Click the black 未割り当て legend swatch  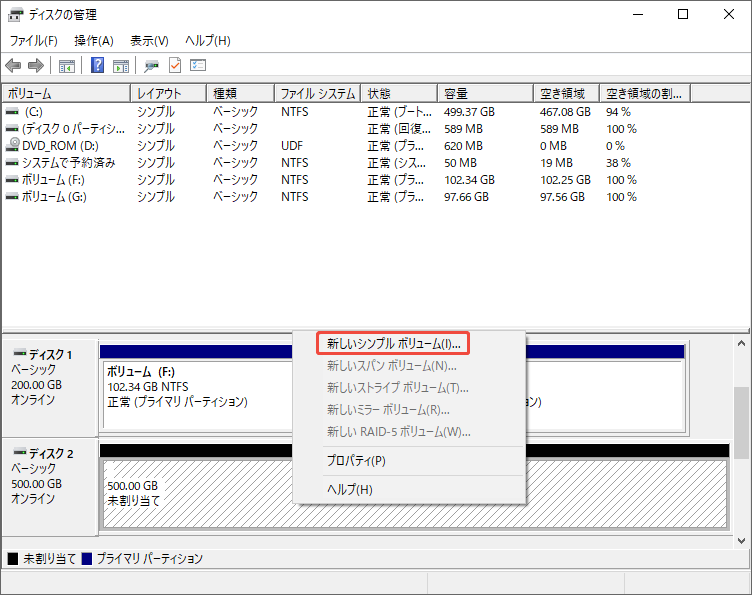click(x=13, y=559)
